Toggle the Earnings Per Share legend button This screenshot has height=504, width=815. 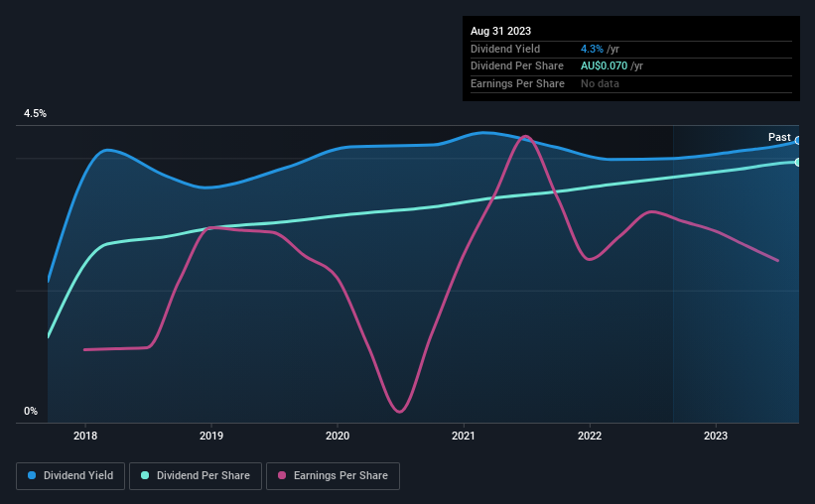click(x=333, y=476)
